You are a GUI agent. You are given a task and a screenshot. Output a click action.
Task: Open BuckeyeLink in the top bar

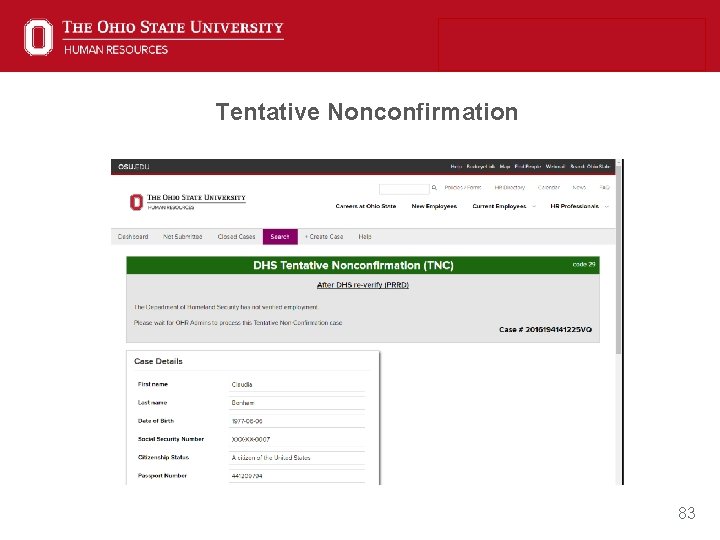coord(481,167)
